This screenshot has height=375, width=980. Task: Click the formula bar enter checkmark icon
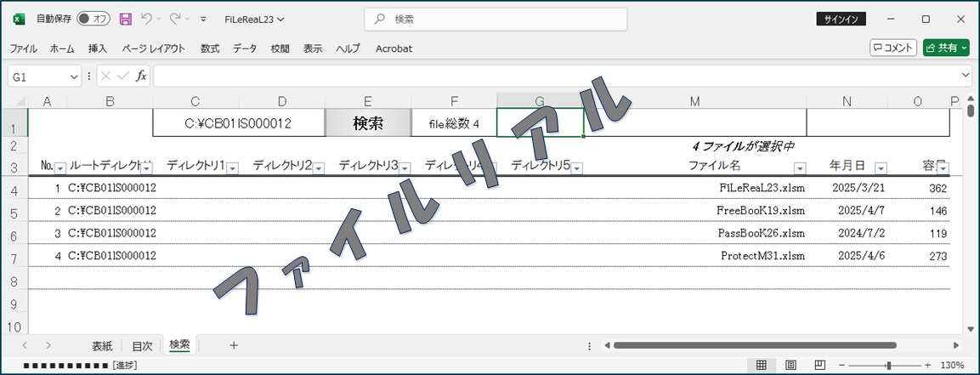coord(123,76)
